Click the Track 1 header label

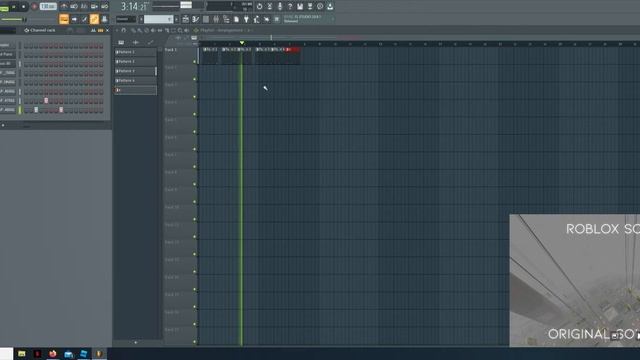(171, 50)
